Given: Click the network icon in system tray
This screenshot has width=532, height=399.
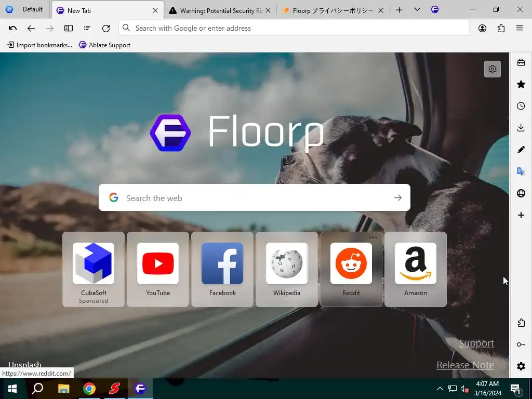Looking at the screenshot, I should coord(453,389).
